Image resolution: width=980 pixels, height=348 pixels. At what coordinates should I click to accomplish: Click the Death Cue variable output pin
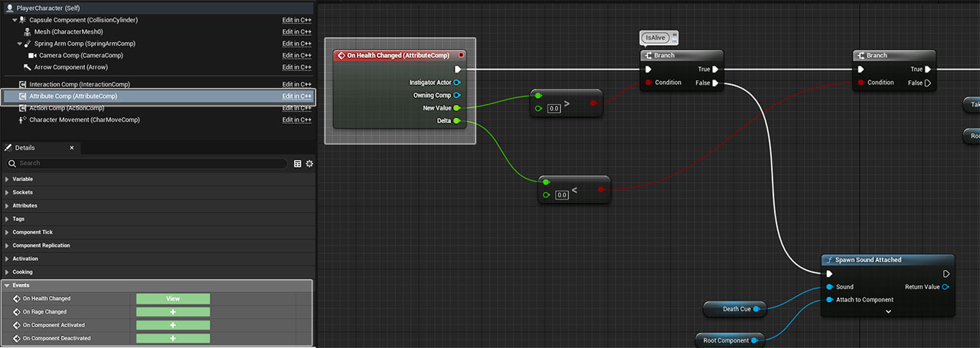756,309
